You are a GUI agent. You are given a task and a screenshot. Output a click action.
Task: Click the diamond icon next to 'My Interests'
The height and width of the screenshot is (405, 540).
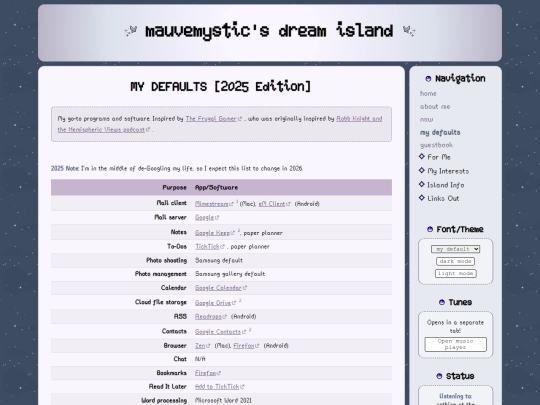[x=422, y=170]
